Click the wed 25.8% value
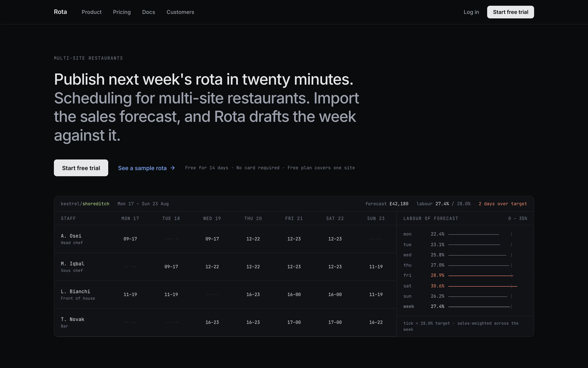The width and height of the screenshot is (588, 368). click(x=437, y=255)
